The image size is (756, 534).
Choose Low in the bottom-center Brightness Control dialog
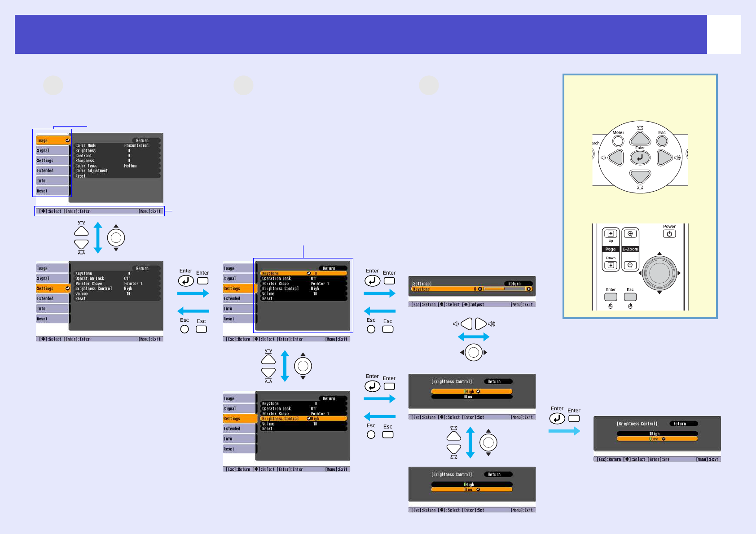click(x=471, y=490)
